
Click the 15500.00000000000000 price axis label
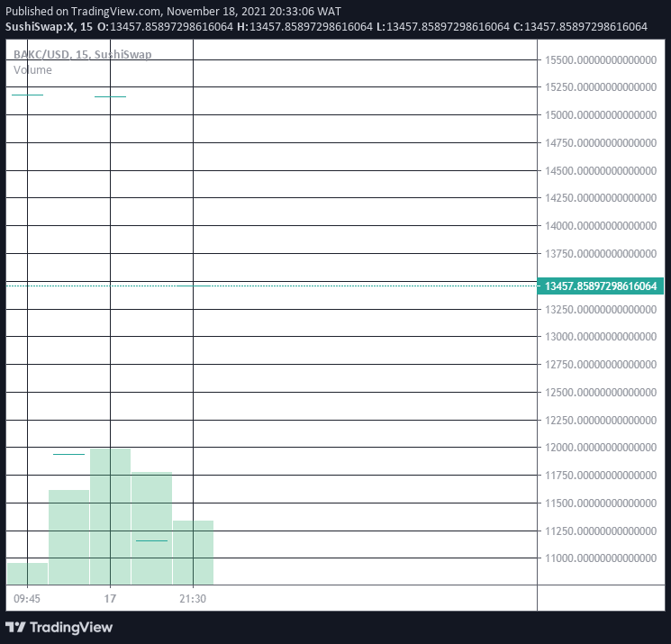[x=601, y=60]
